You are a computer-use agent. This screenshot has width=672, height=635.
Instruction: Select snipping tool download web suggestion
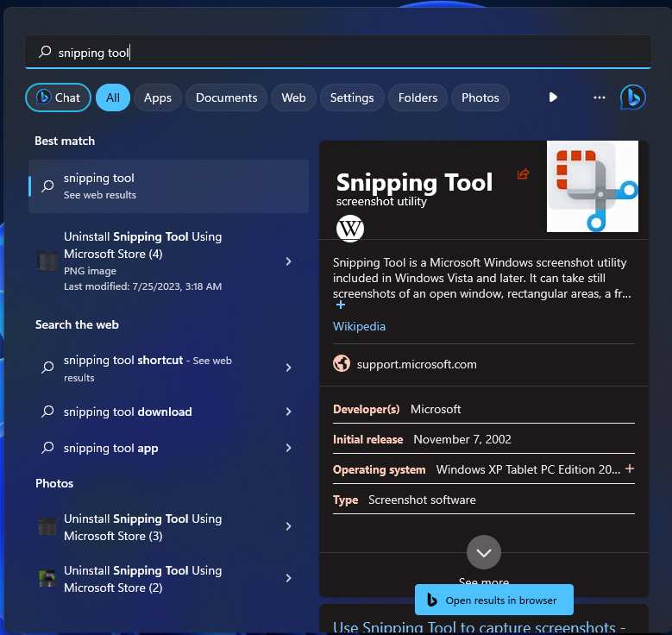point(128,412)
